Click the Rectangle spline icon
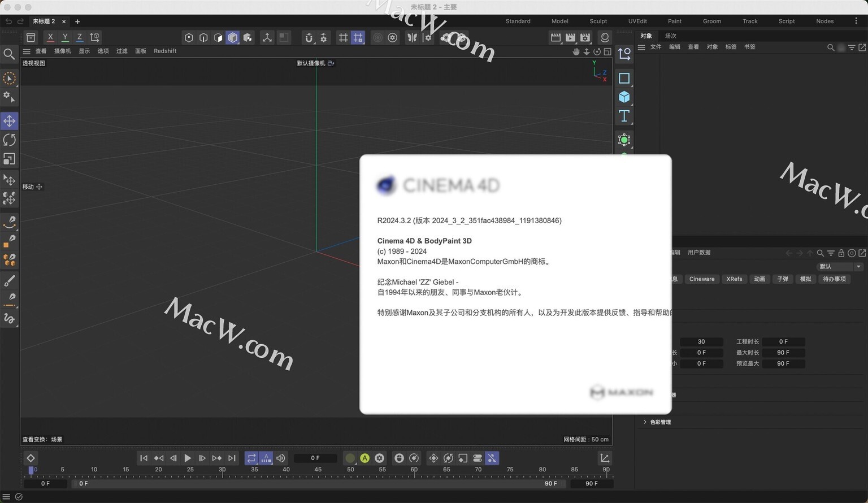 click(624, 78)
